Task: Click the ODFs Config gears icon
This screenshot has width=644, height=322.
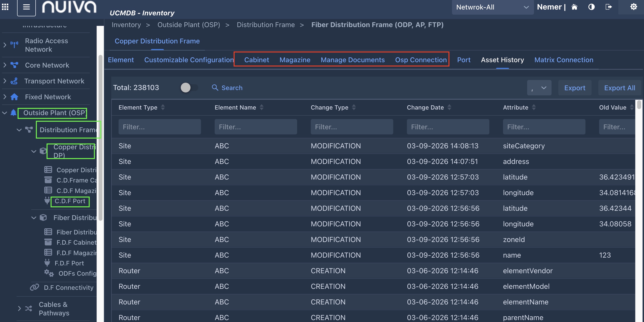Action: click(49, 273)
